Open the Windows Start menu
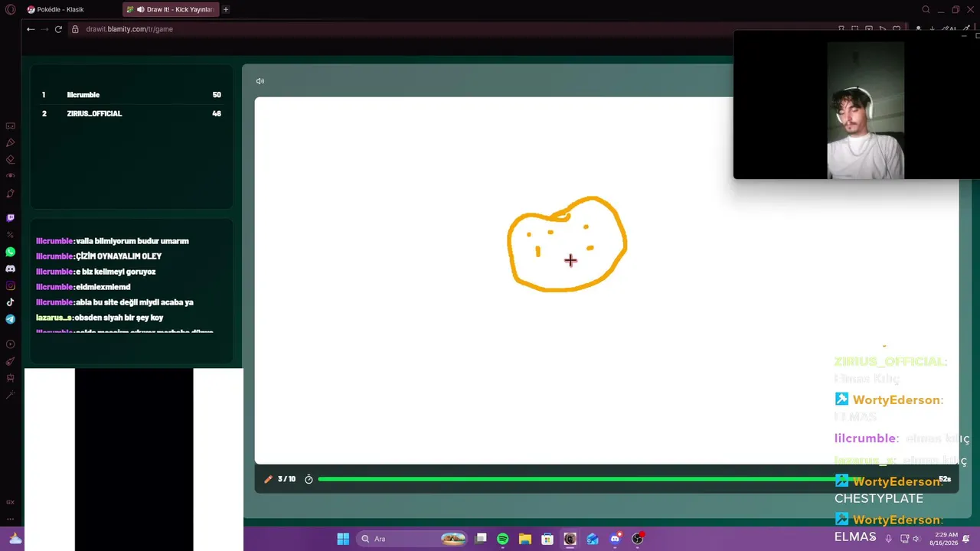This screenshot has width=980, height=551. tap(343, 539)
